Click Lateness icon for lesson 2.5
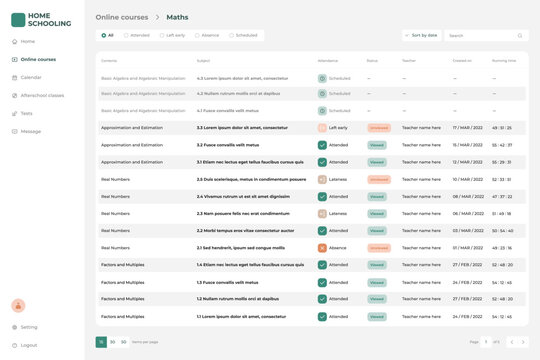Screen dimensions: 540x360 pyautogui.click(x=322, y=179)
